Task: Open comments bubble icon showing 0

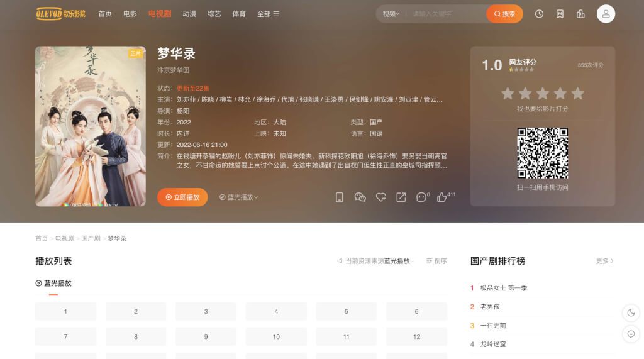Action: tap(423, 197)
